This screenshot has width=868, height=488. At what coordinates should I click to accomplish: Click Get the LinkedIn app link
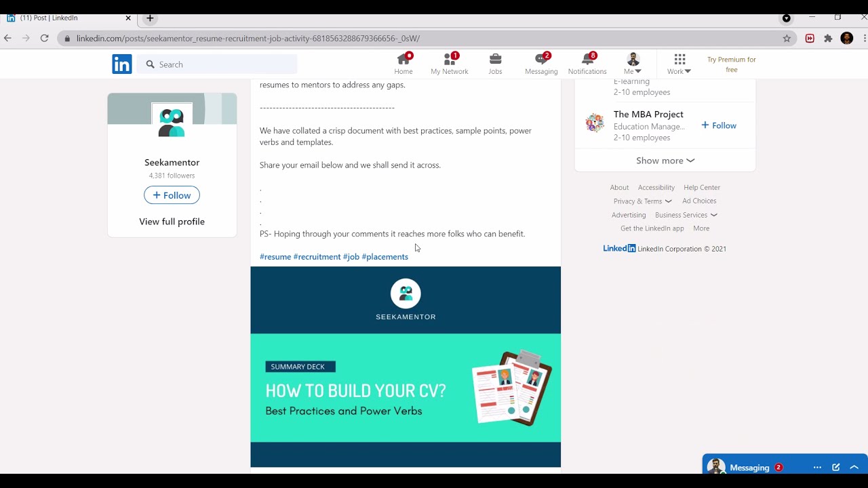coord(652,228)
